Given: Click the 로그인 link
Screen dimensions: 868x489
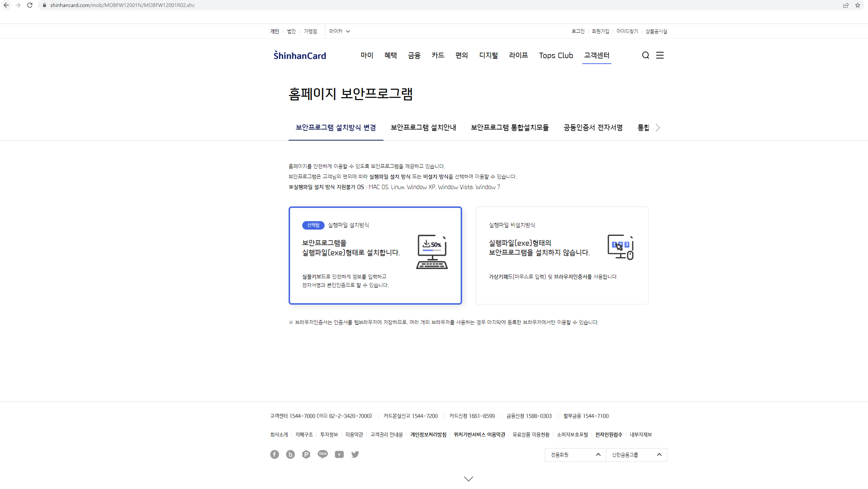Looking at the screenshot, I should click(x=578, y=31).
